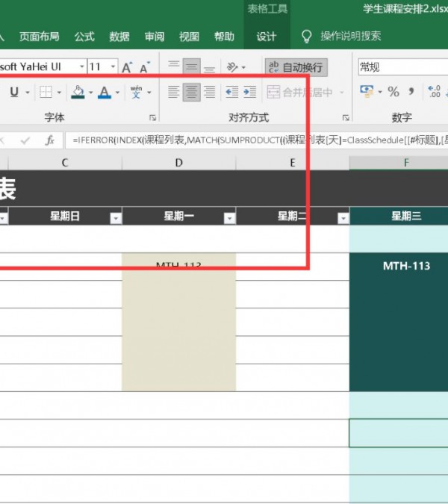
Task: Select the beige MTH-113 block in 星期一
Action: click(178, 322)
